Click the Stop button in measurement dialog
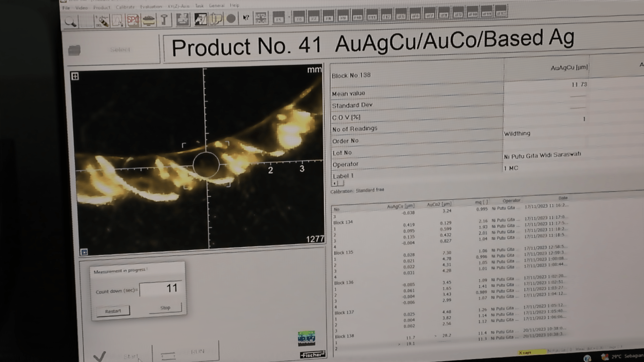The height and width of the screenshot is (362, 644). tap(165, 308)
